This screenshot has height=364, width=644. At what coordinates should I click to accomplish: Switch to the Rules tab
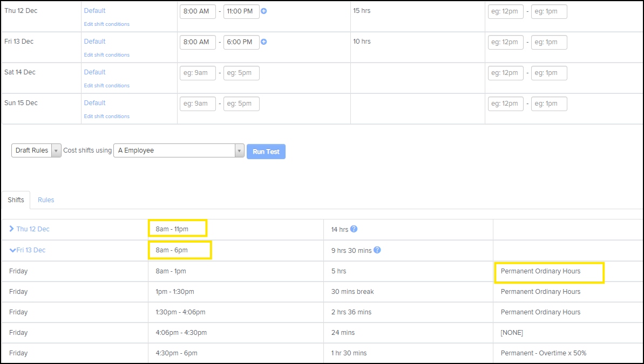click(46, 200)
